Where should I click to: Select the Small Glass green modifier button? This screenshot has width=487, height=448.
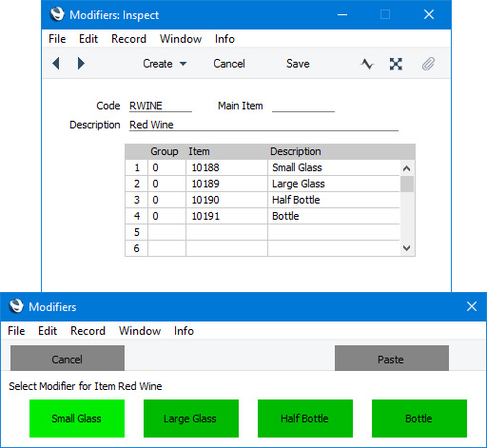coord(77,419)
